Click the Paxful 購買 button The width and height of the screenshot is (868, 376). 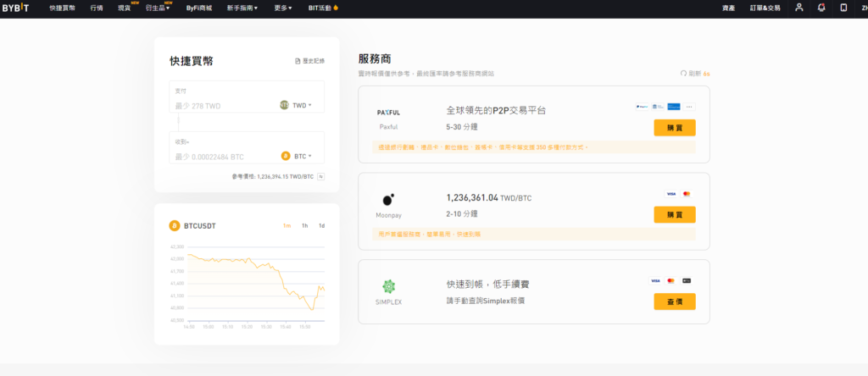674,128
